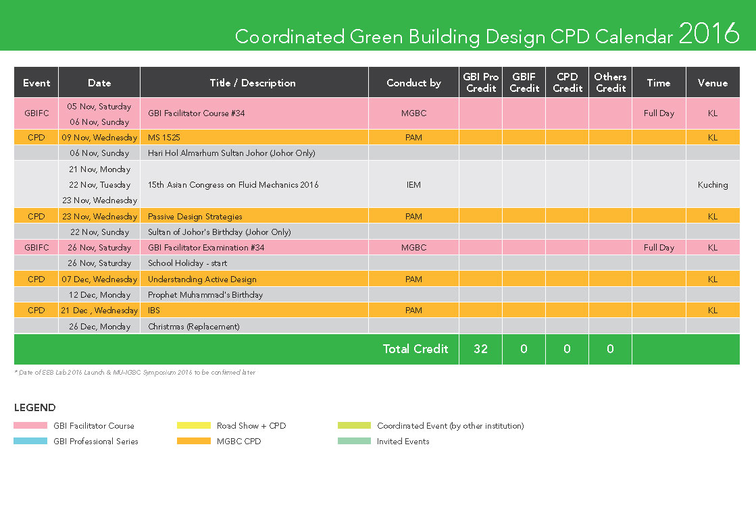Select the IEM conductor cell
The height and width of the screenshot is (532, 756).
click(x=413, y=185)
